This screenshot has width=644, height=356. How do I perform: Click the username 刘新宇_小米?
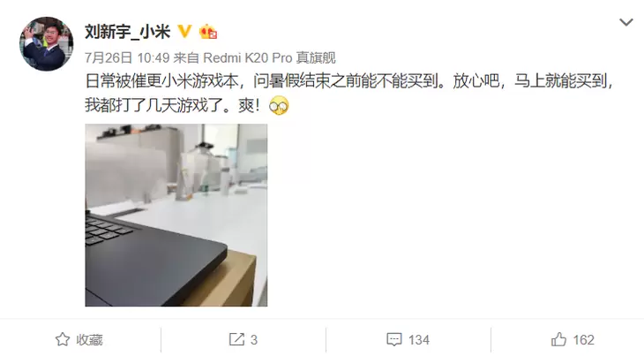point(127,32)
